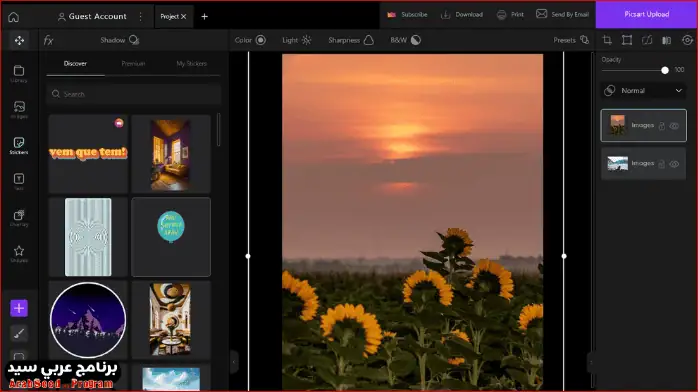Select the grey striped pattern sticker
The height and width of the screenshot is (392, 698).
pyautogui.click(x=88, y=237)
